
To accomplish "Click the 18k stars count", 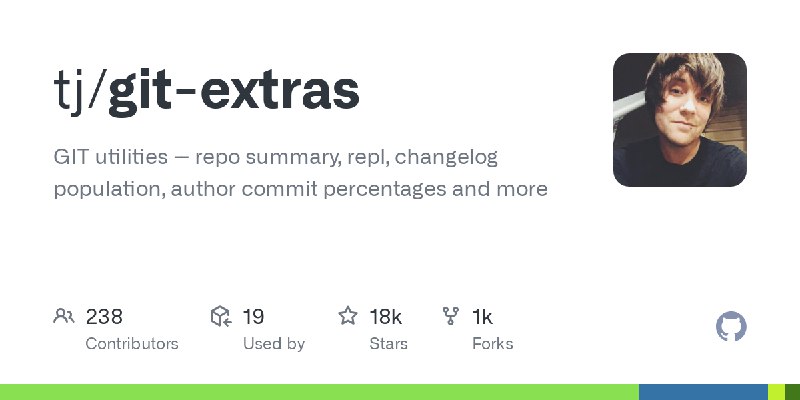I will [386, 317].
